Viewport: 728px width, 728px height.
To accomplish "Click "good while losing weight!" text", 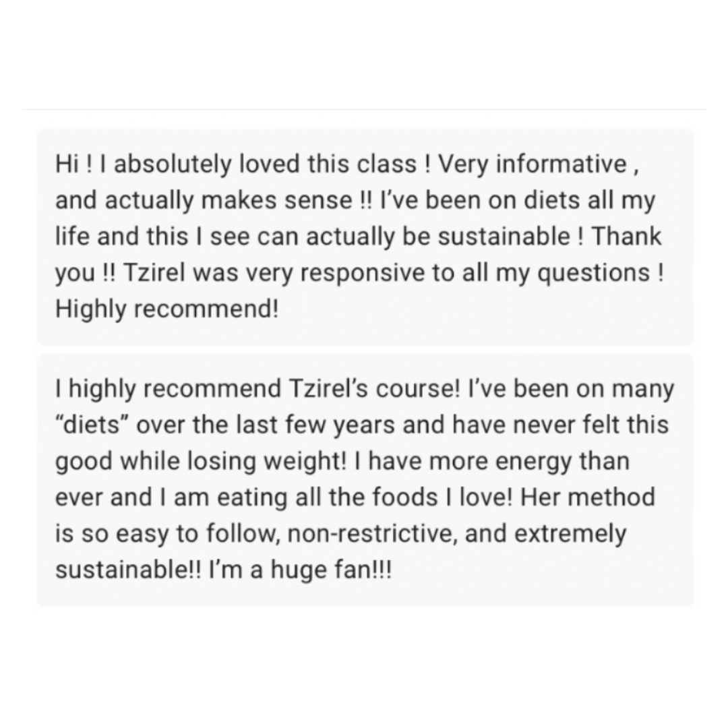I will coord(201,462).
